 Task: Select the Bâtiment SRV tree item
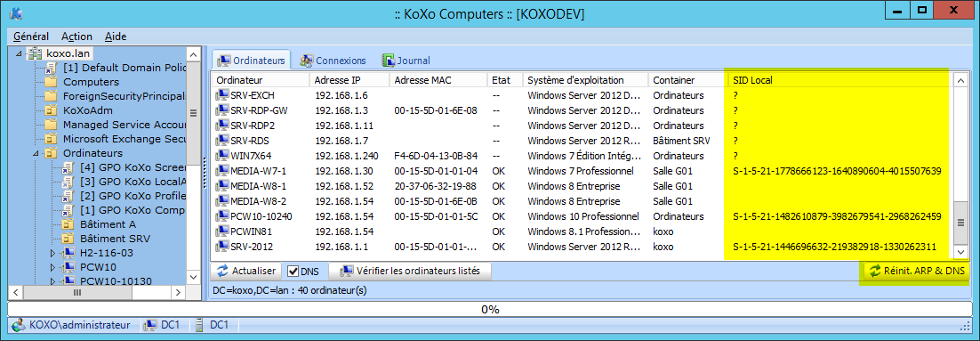click(115, 239)
